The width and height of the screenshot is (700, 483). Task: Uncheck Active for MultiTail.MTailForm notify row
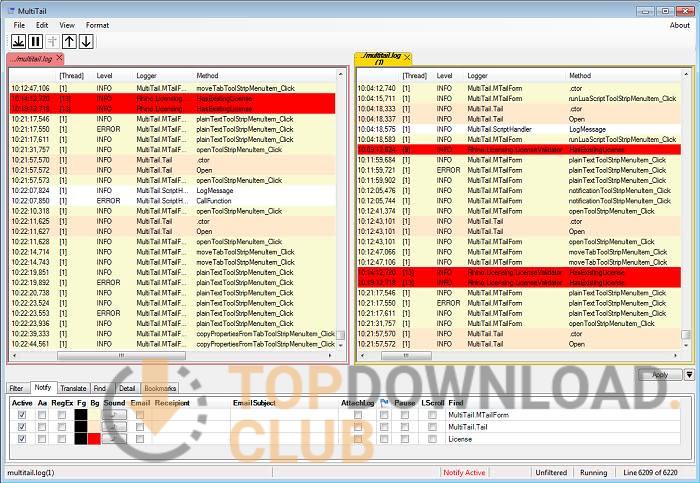click(21, 415)
